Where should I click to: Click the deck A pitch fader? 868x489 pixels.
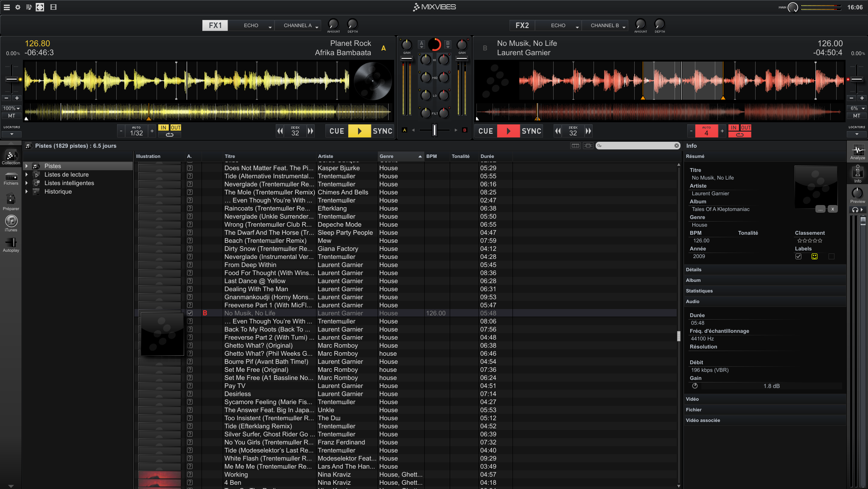pyautogui.click(x=11, y=79)
